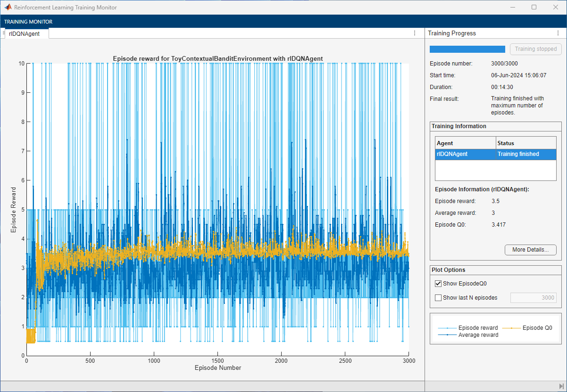Click the grip handle left of rlDQNAgent tab
Image resolution: width=567 pixels, height=392 pixels.
coord(4,33)
